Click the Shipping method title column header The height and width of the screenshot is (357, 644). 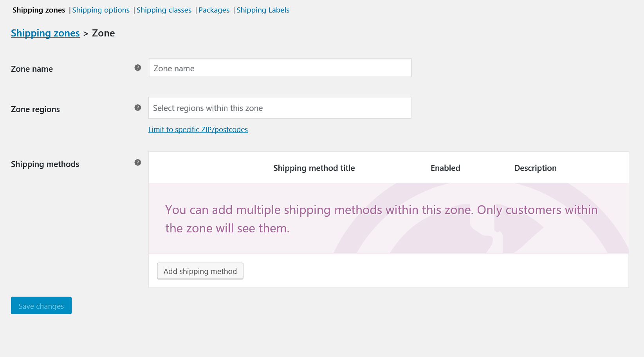(x=314, y=168)
